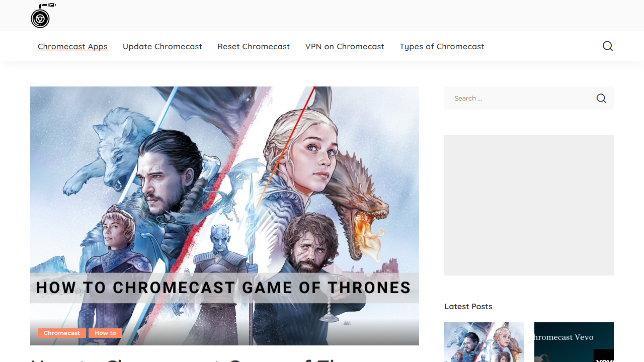Open the Chromecast Apps menu item
644x362 pixels.
pos(72,46)
